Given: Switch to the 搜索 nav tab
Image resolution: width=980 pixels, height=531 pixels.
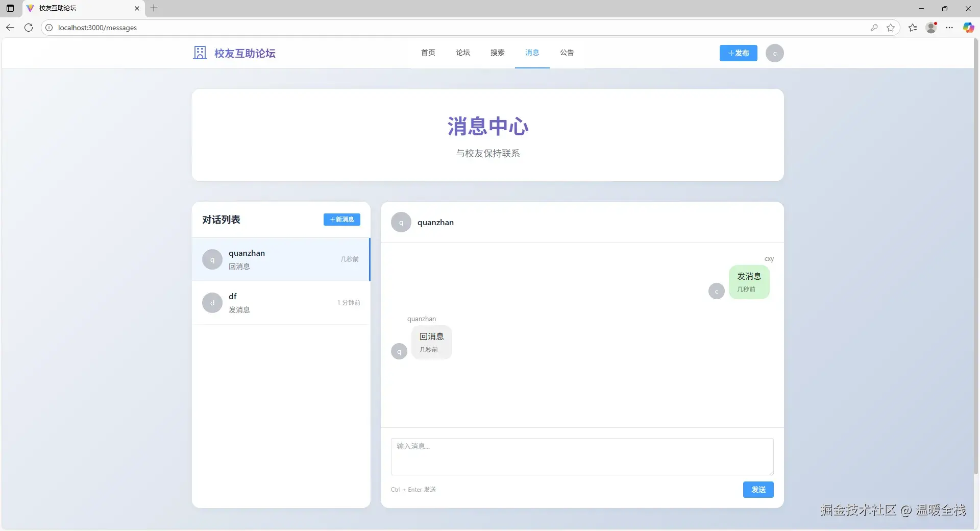Looking at the screenshot, I should (x=498, y=53).
